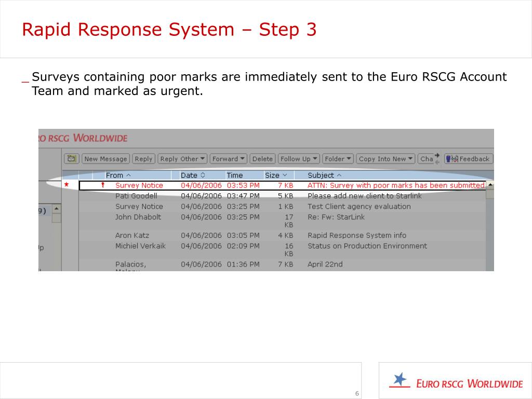Click the red urgent exclamation mark icon

click(x=103, y=185)
